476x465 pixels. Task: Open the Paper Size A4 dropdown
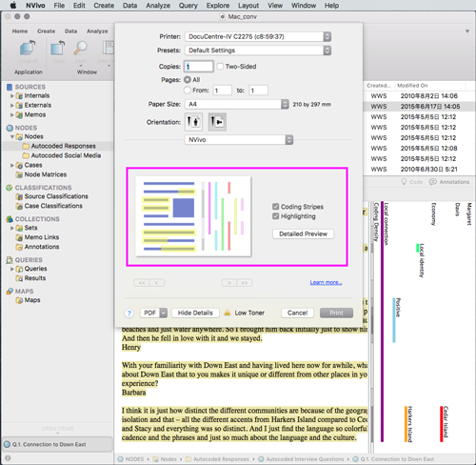pyautogui.click(x=237, y=104)
